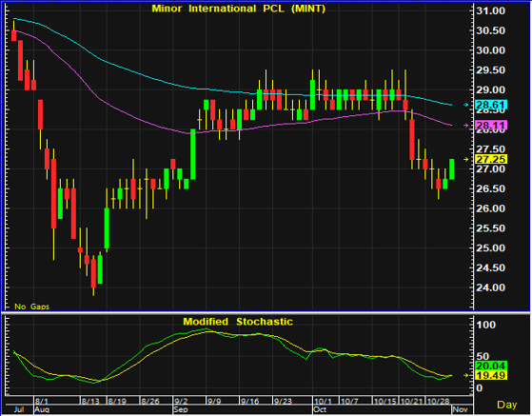
Task: Select the 8/13 date marker
Action: (90, 401)
